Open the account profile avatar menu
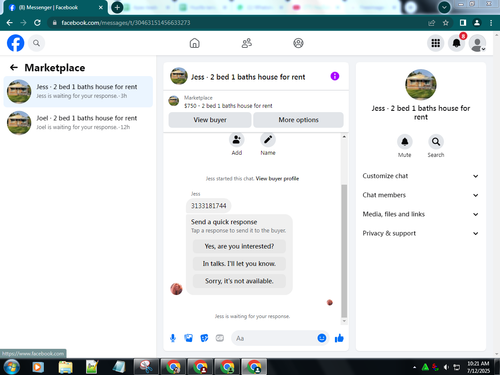The image size is (500, 375). [477, 43]
